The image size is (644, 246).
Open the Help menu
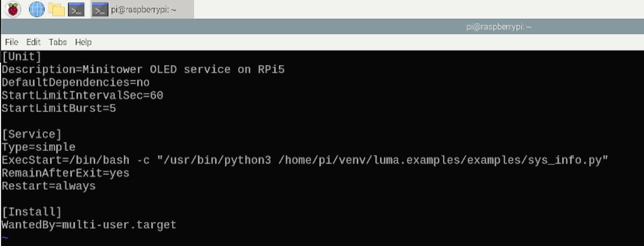83,42
